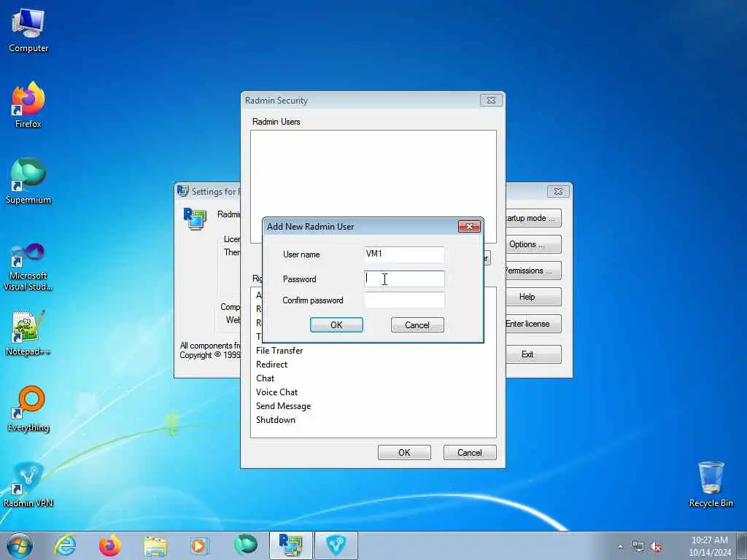Image resolution: width=747 pixels, height=560 pixels.
Task: Click the Password input field
Action: point(404,279)
